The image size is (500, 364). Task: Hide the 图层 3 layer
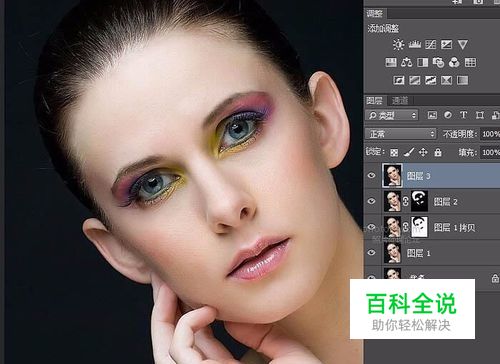click(372, 175)
